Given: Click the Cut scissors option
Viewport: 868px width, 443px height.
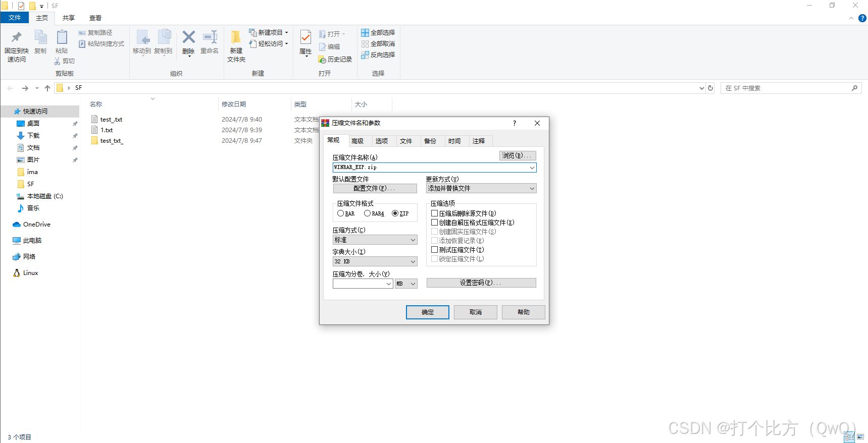Looking at the screenshot, I should click(x=64, y=61).
